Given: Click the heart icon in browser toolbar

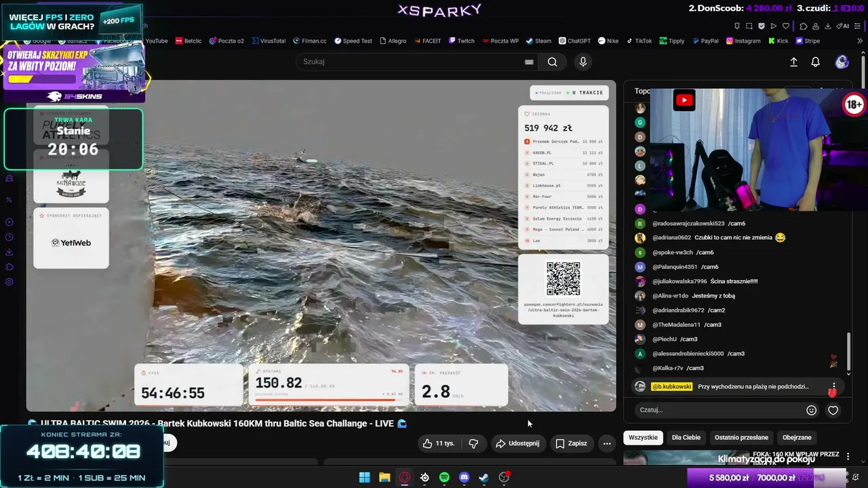Looking at the screenshot, I should 786,26.
